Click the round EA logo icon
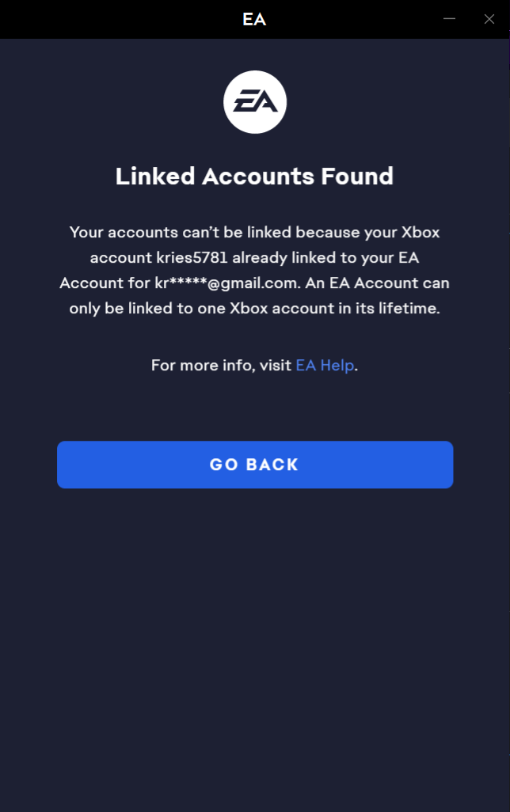This screenshot has height=812, width=510. click(254, 102)
